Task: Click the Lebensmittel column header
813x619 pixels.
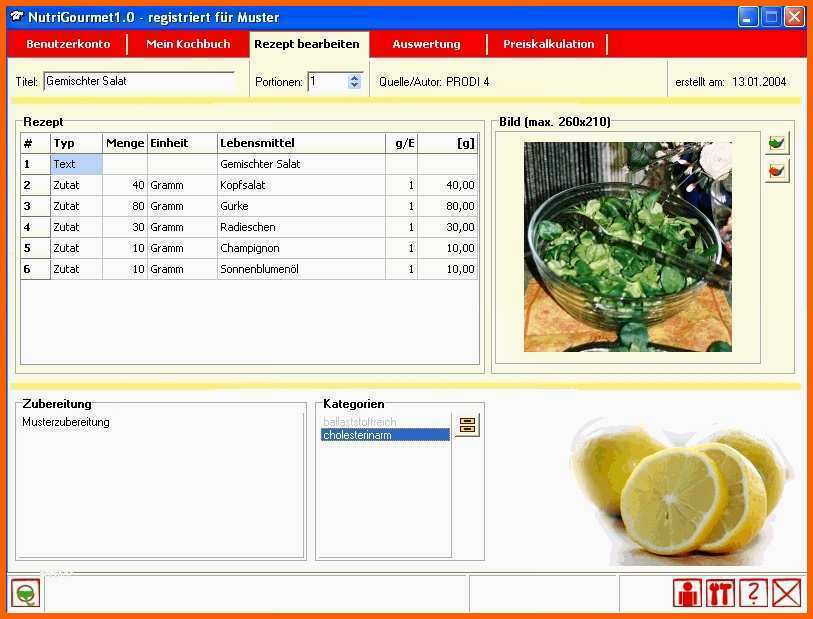Action: click(x=301, y=143)
